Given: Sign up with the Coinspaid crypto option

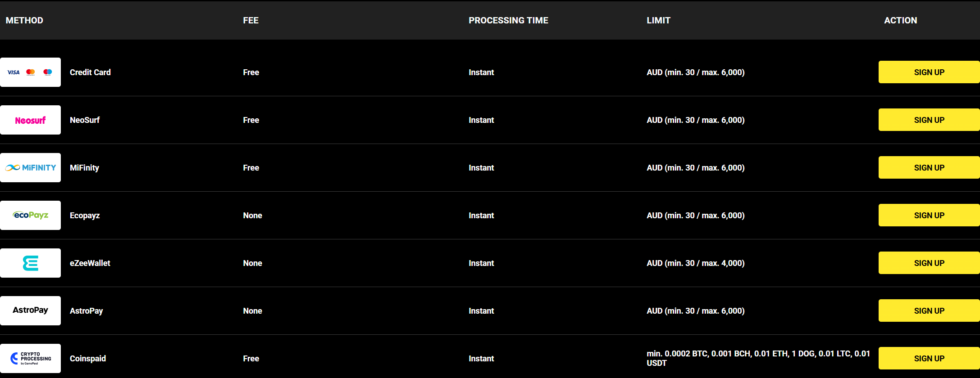Looking at the screenshot, I should point(929,359).
